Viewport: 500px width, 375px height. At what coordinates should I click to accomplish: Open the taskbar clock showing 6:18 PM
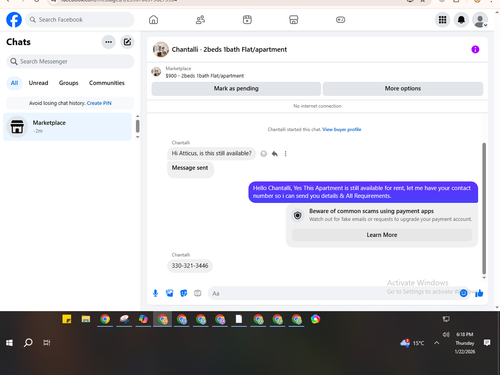coord(465,343)
